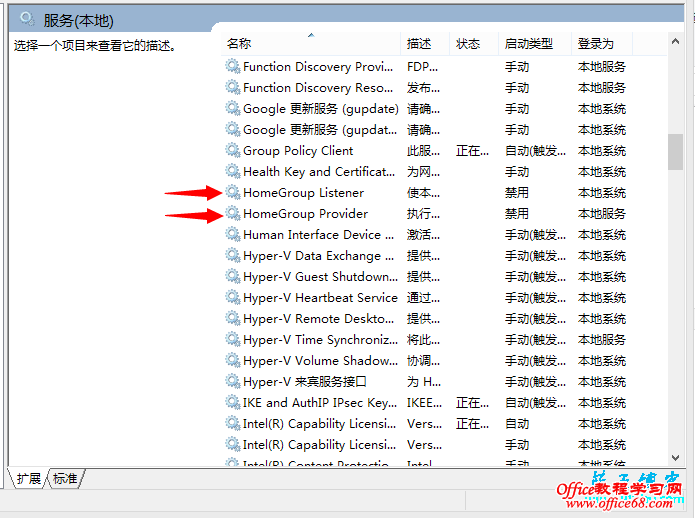Switch to the 标准 tab
695x518 pixels.
click(x=65, y=479)
